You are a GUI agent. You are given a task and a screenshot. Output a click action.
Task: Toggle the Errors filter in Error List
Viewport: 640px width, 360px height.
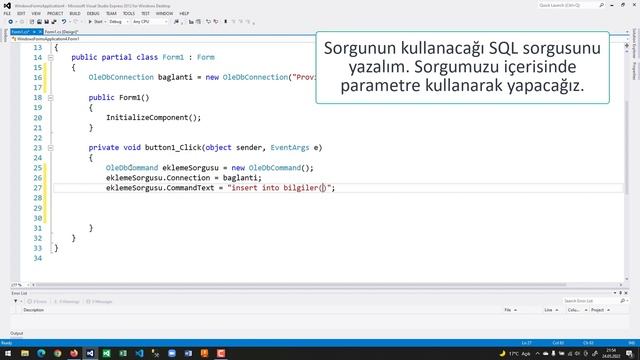37,302
